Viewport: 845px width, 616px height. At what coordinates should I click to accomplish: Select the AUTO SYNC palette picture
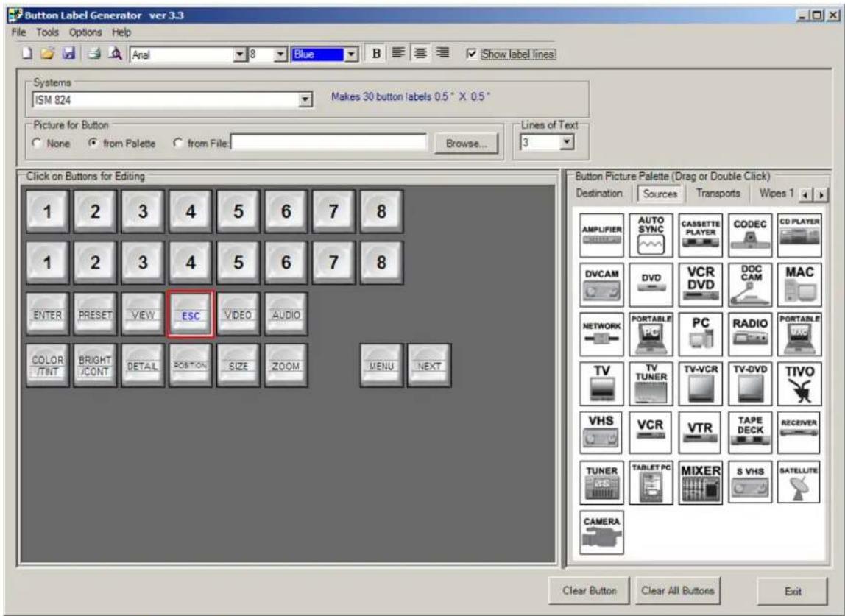[x=651, y=236]
